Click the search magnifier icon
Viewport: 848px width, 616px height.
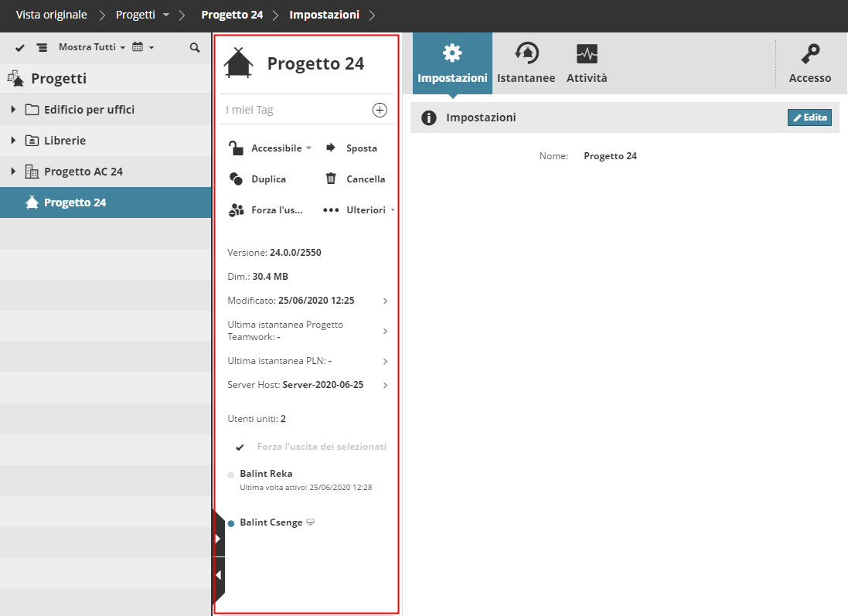coord(195,48)
